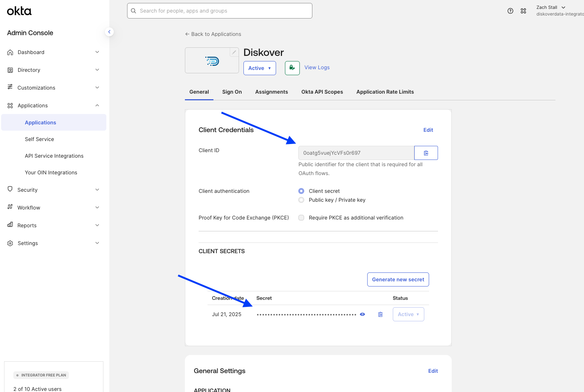Open the app Active status dropdown

pos(260,68)
